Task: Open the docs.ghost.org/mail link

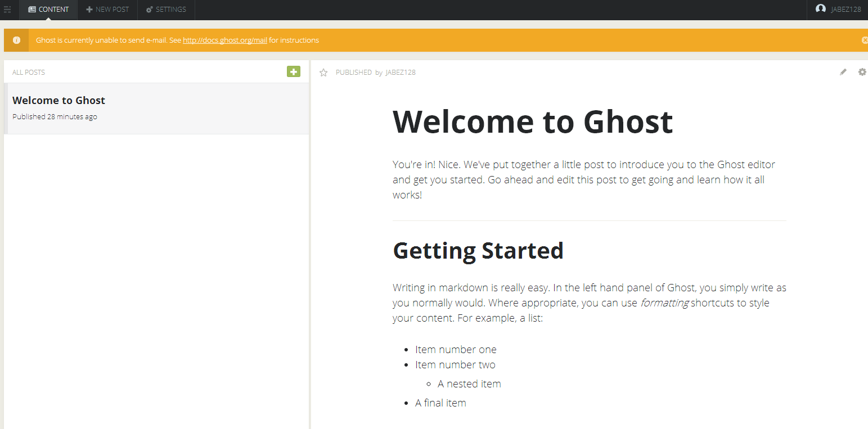Action: tap(225, 40)
